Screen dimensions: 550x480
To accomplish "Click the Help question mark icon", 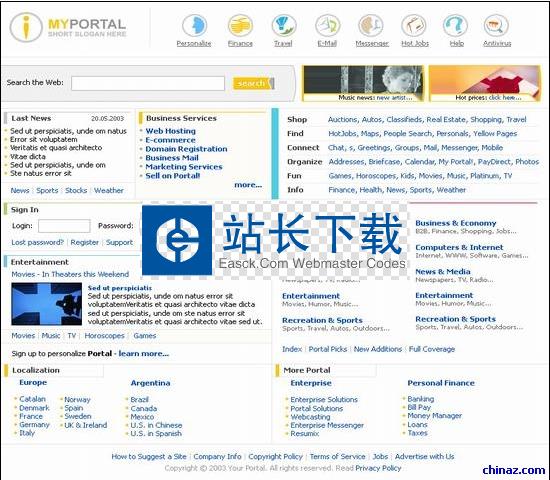I will (x=455, y=25).
